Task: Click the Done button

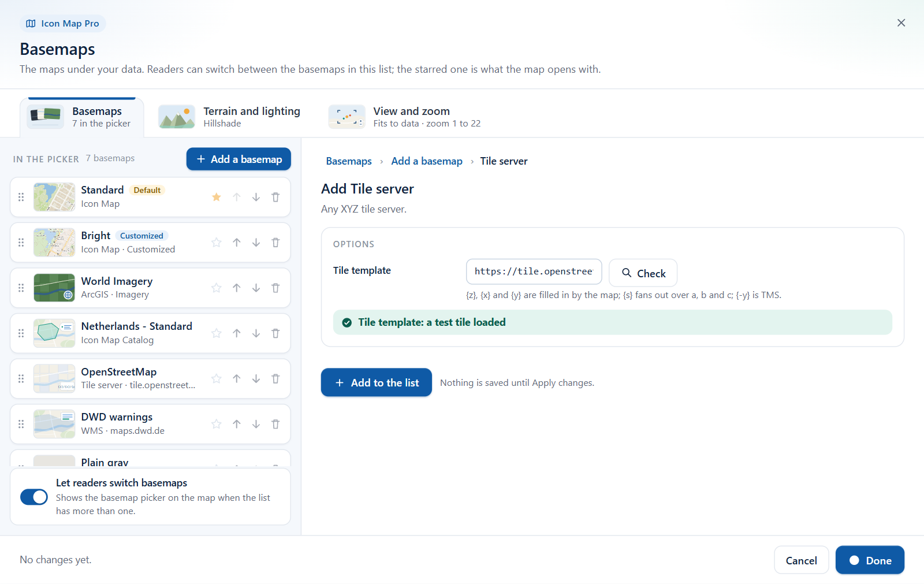Action: click(870, 560)
